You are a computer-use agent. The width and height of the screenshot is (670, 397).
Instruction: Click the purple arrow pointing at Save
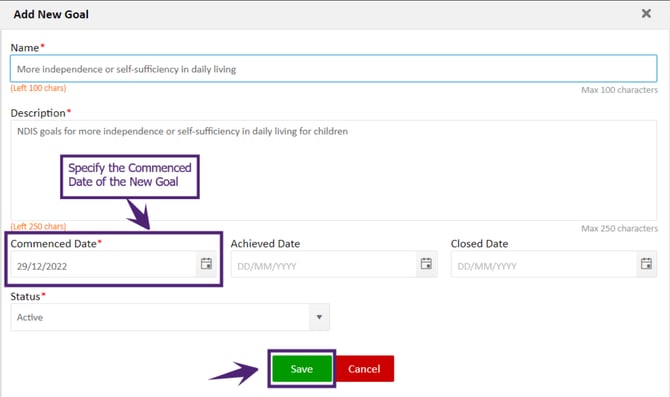(233, 372)
